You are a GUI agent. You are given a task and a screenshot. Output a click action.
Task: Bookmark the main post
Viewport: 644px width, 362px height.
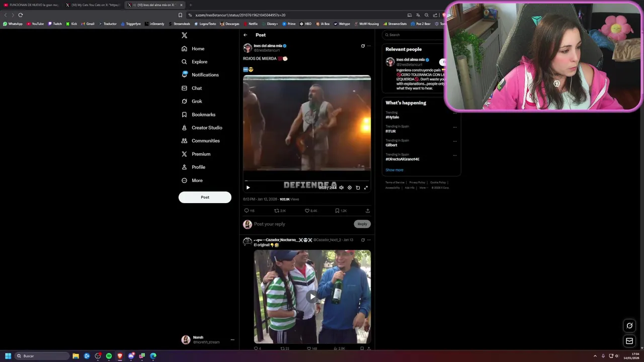click(x=341, y=211)
